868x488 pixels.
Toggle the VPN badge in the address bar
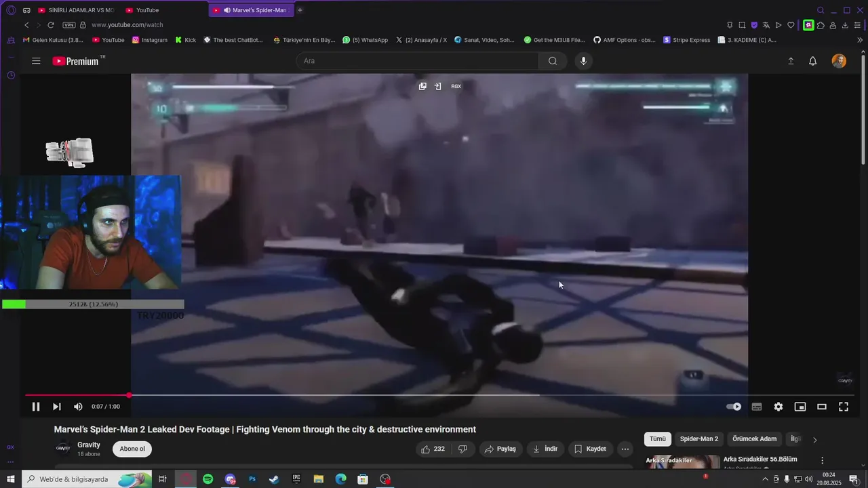(x=69, y=25)
